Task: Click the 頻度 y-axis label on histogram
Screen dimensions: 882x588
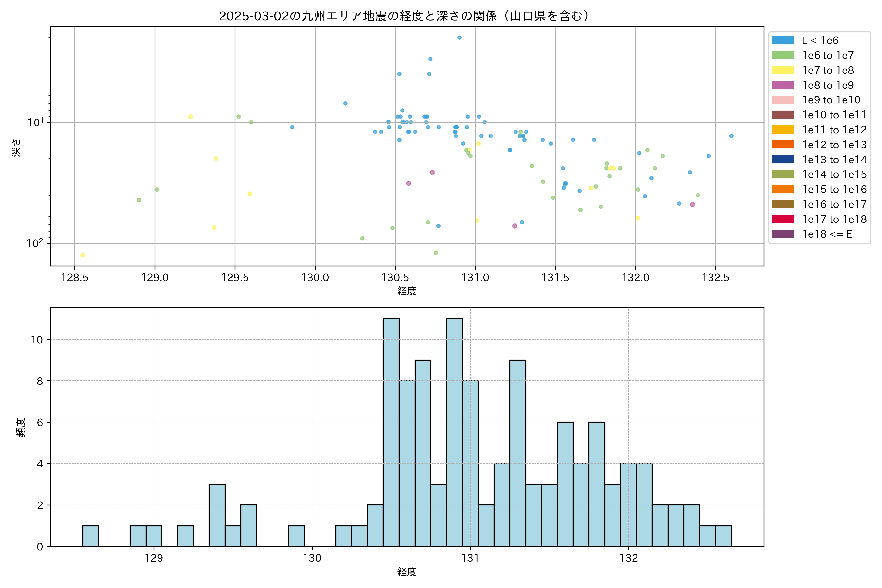Action: point(21,428)
